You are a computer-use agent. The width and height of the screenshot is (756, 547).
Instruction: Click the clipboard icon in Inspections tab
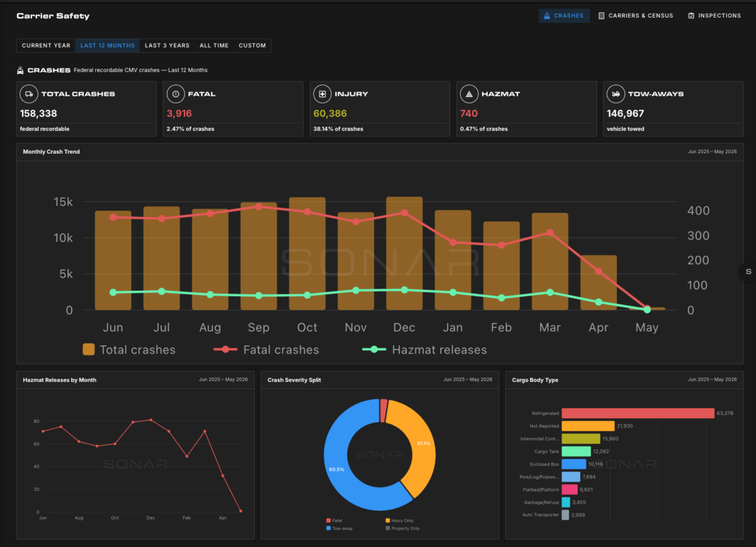pos(691,16)
